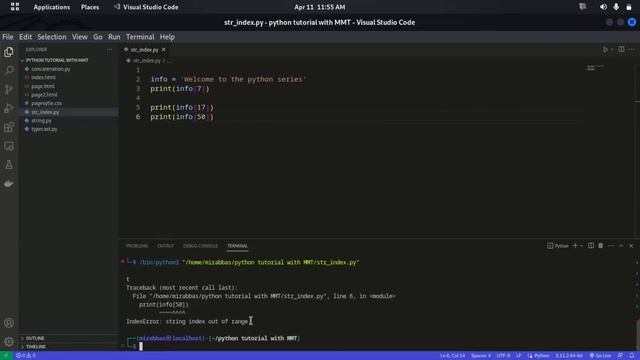The width and height of the screenshot is (640, 360).
Task: Open page2.html in explorer
Action: [x=44, y=95]
